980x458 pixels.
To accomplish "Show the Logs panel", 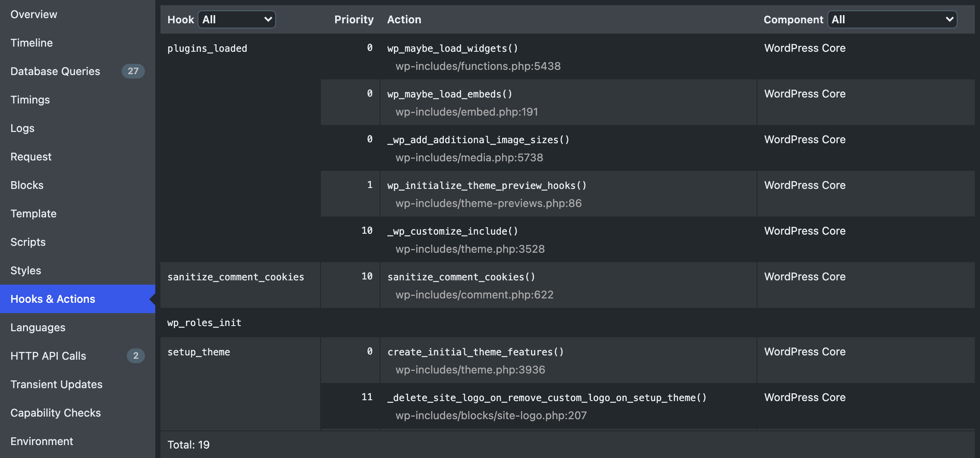I will pos(22,128).
